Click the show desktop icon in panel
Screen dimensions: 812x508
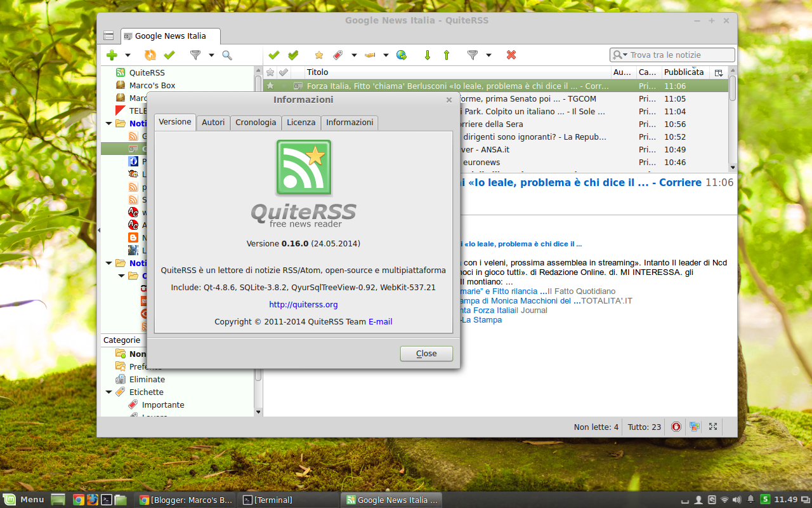point(58,500)
